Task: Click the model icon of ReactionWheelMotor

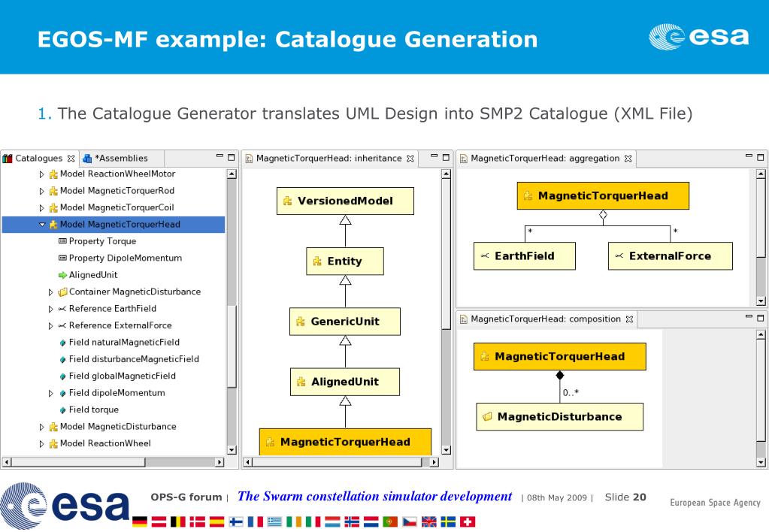Action: [53, 174]
